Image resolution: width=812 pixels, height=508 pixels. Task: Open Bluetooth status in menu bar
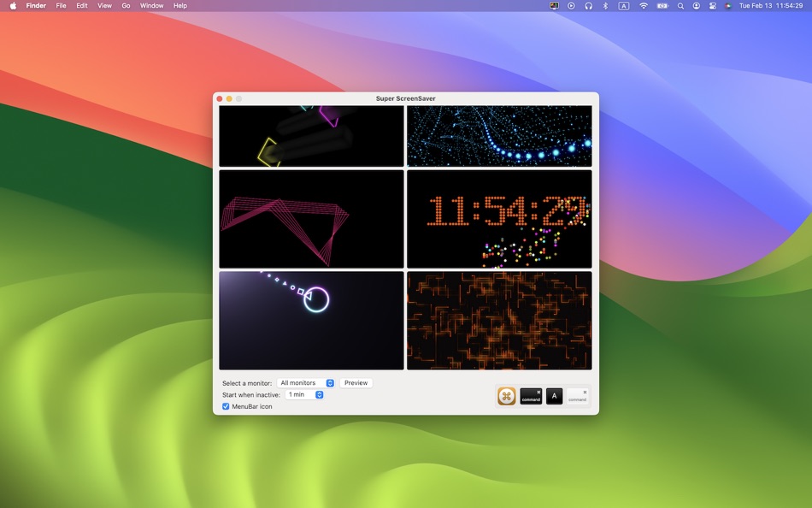605,6
